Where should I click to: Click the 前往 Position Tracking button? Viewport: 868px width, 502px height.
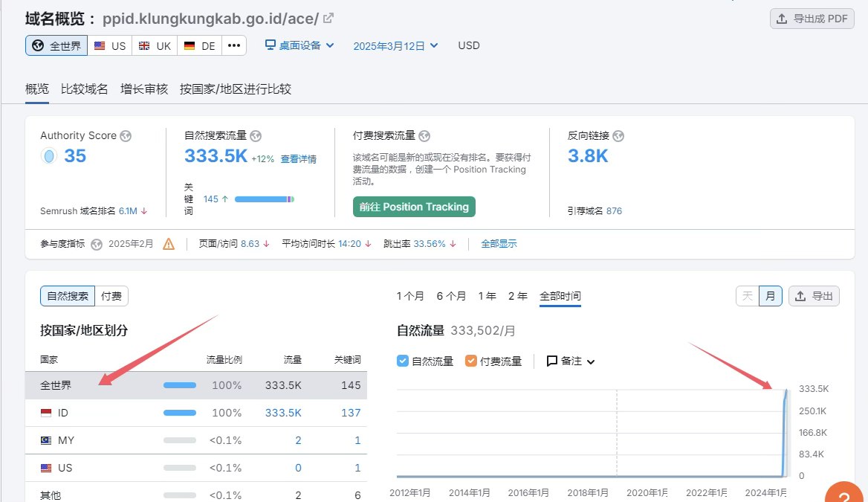414,207
